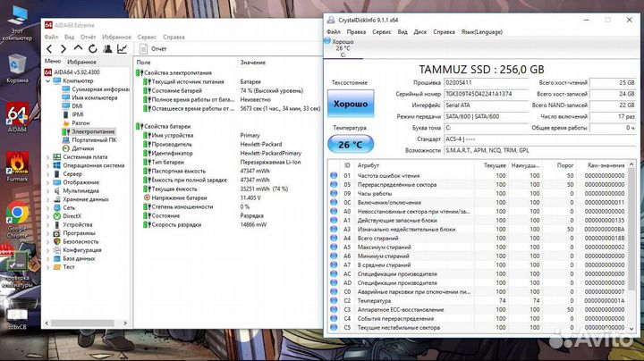
Task: Open the Корзина recycle bin desktop icon
Action: (17, 69)
